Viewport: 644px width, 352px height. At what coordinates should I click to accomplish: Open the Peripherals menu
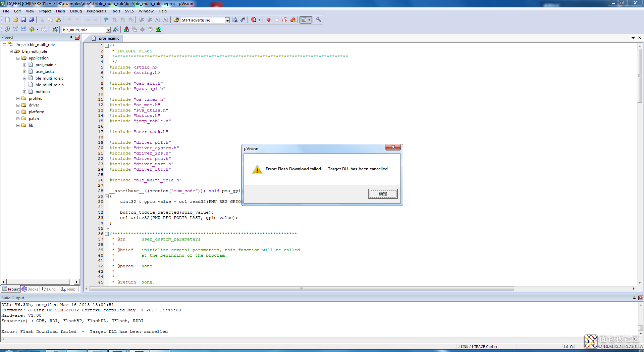pyautogui.click(x=96, y=11)
